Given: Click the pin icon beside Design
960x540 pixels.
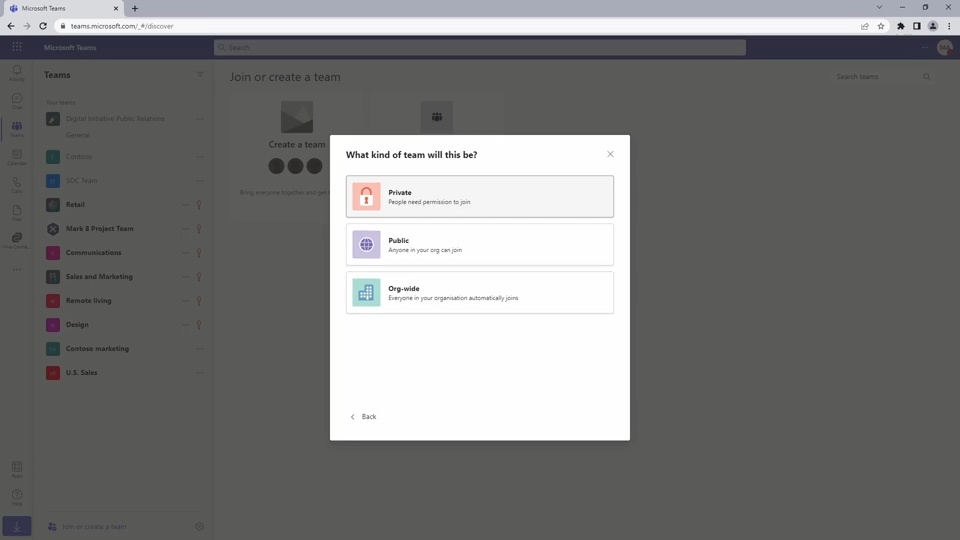Looking at the screenshot, I should [199, 324].
